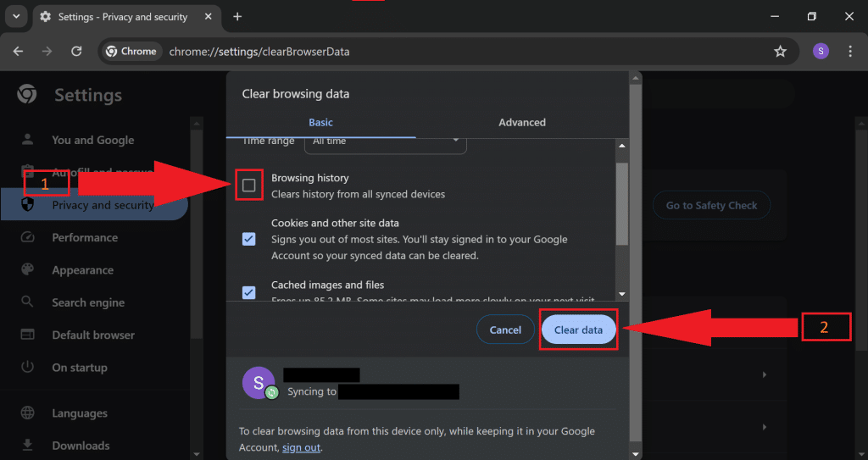Expand the Time range dropdown
This screenshot has width=868, height=460.
pyautogui.click(x=386, y=141)
